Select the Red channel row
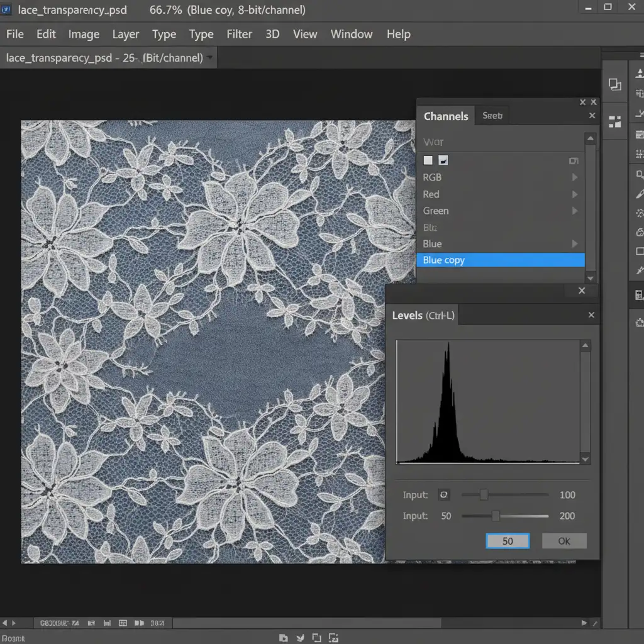The height and width of the screenshot is (644, 644). 431,194
